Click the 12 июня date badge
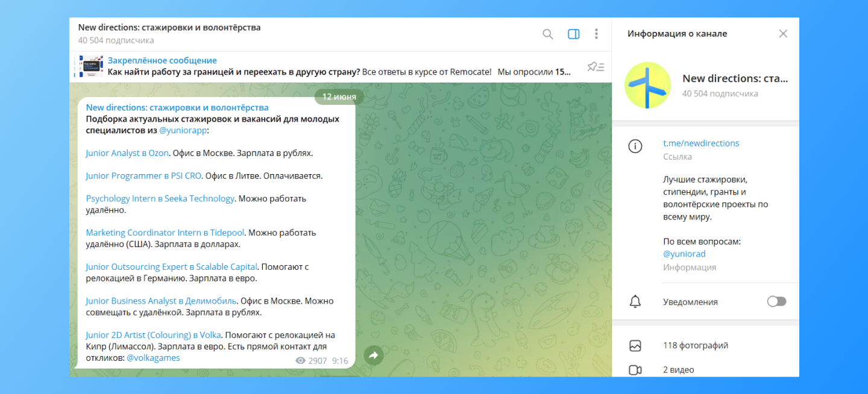The image size is (868, 394). click(339, 96)
